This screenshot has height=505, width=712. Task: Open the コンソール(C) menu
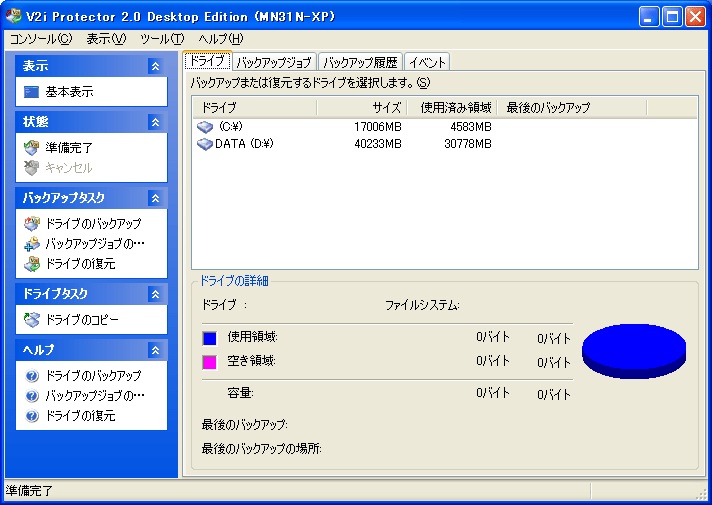coord(41,39)
